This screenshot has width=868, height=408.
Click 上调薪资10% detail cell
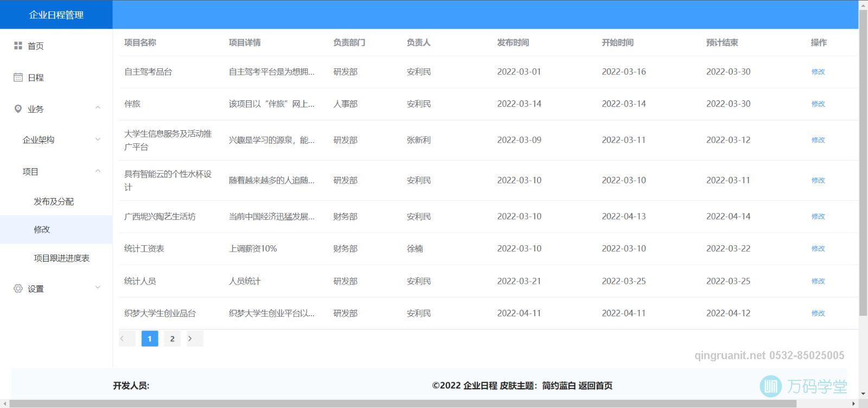[x=253, y=248]
